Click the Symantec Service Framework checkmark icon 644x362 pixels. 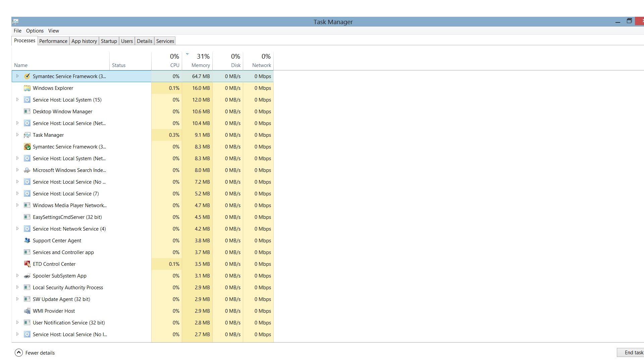pyautogui.click(x=27, y=76)
